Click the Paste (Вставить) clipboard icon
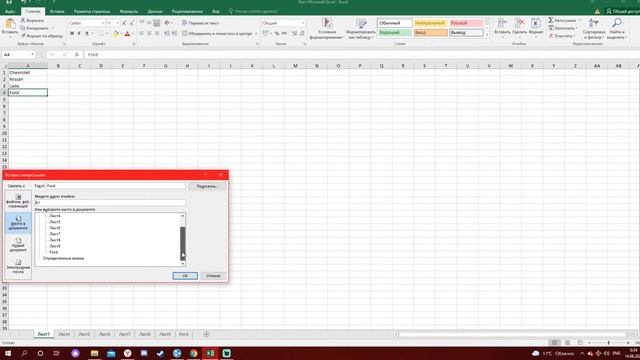640x360 pixels. click(10, 24)
